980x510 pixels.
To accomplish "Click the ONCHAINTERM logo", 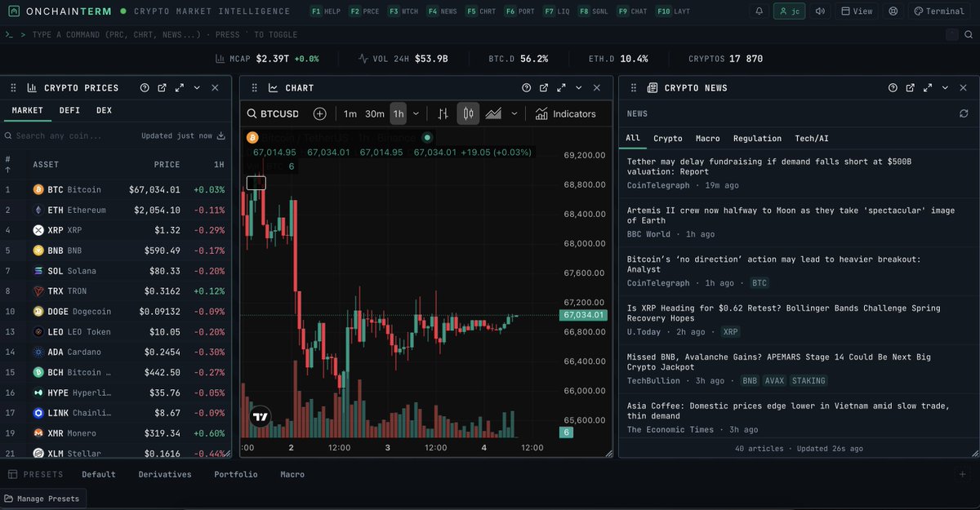I will 58,11.
